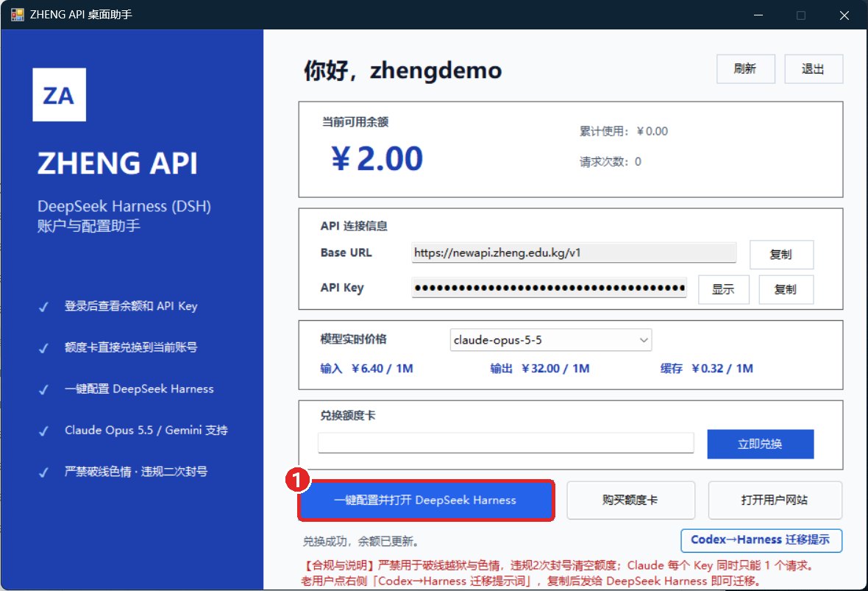Click the logout button 退出
Image resolution: width=868 pixels, height=591 pixels.
tap(813, 68)
